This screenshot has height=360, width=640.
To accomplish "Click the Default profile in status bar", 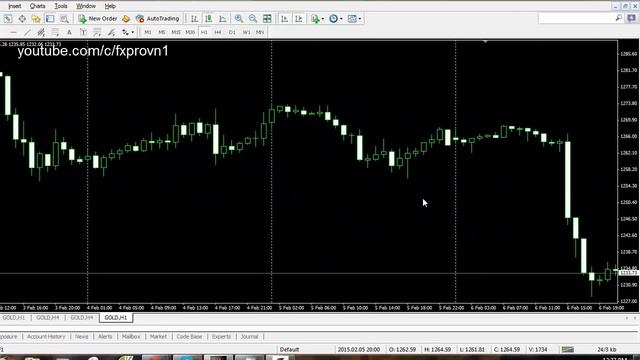I will tap(289, 350).
